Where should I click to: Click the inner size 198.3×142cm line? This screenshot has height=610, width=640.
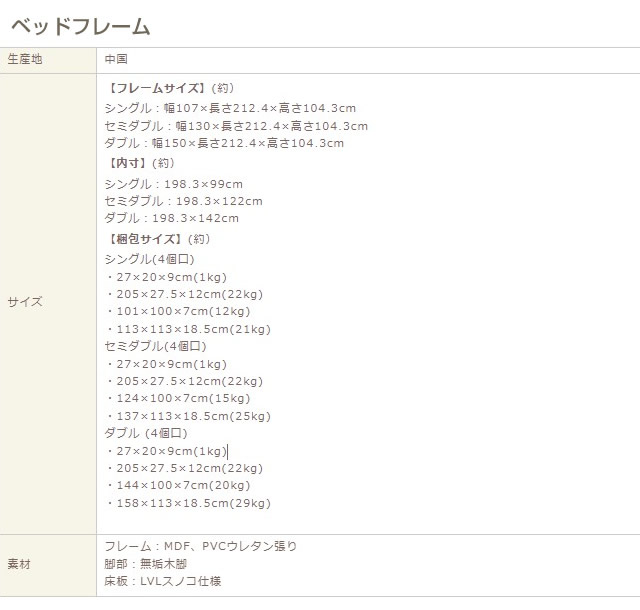[x=171, y=218]
